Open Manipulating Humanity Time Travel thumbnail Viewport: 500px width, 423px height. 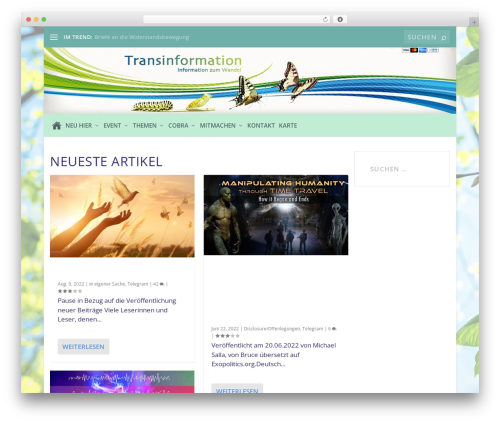point(276,215)
